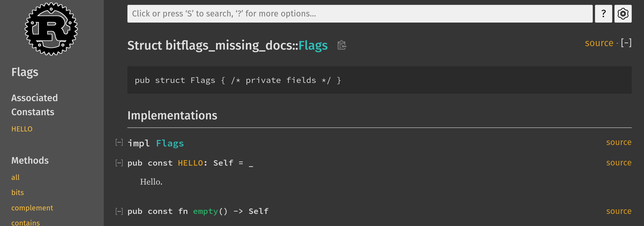Open rustdoc settings via the gear icon
Image resolution: width=644 pixels, height=226 pixels.
pos(623,14)
